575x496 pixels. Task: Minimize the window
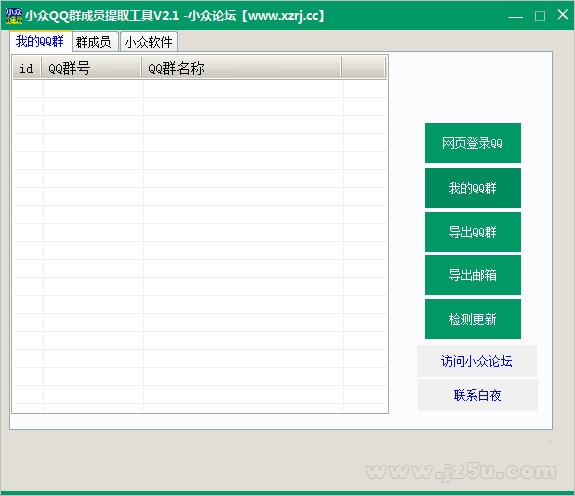(516, 16)
